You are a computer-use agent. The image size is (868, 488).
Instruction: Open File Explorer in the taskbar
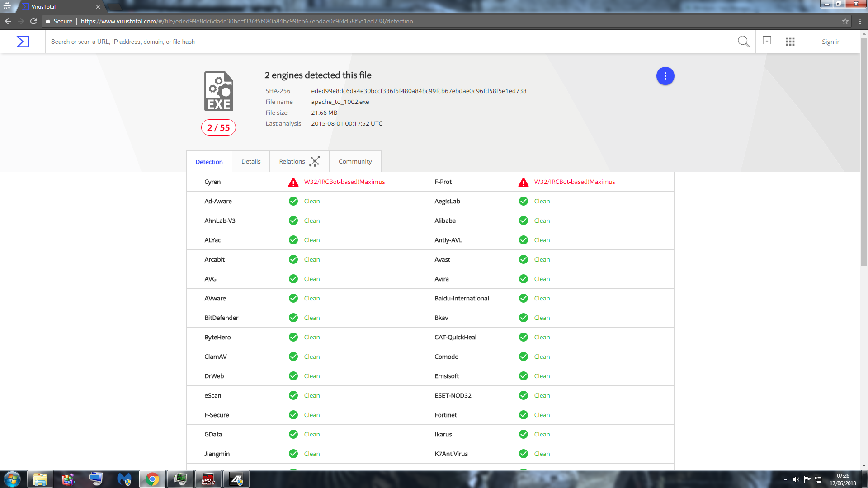click(40, 479)
